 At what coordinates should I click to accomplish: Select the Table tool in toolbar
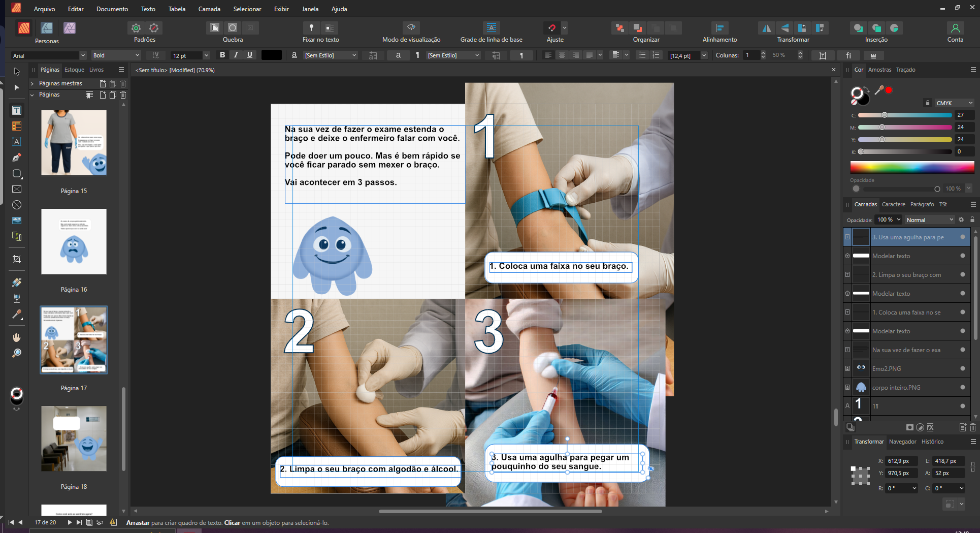click(x=17, y=126)
